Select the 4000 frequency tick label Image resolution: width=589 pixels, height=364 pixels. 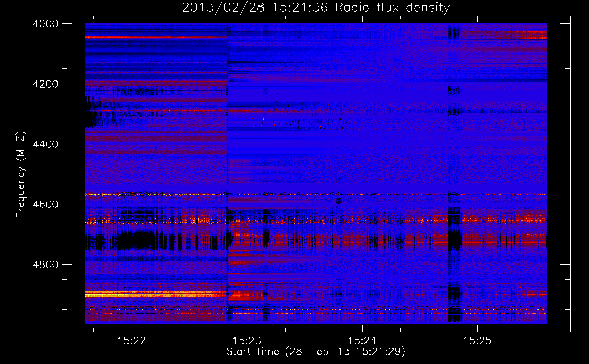coord(46,24)
